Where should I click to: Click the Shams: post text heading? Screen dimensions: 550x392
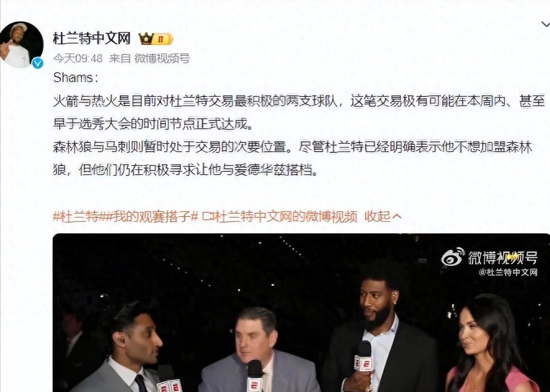coord(73,78)
